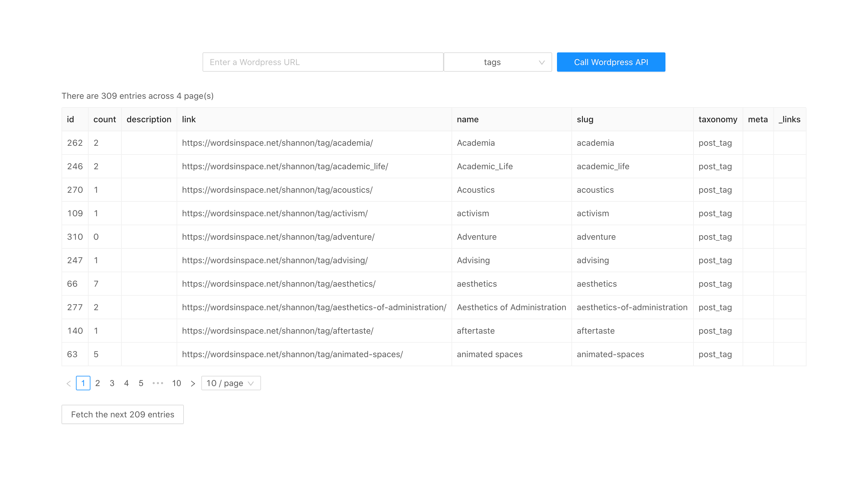Click the previous page arrow icon
Screen dimensions: 868x477
[69, 383]
